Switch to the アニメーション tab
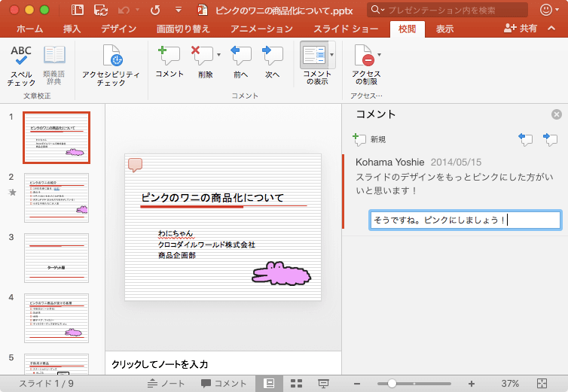Screen dimensions: 568x392 tap(261, 29)
